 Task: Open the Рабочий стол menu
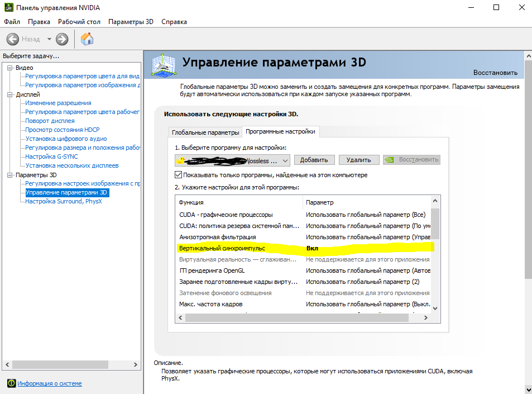click(x=79, y=22)
